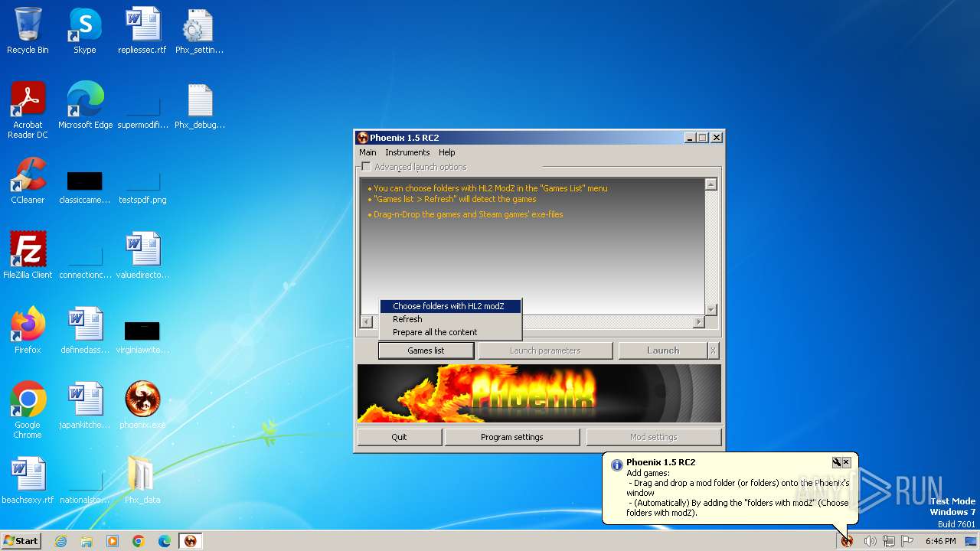Open valuedirecto Word document icon
This screenshot has height=551, width=980.
142,256
